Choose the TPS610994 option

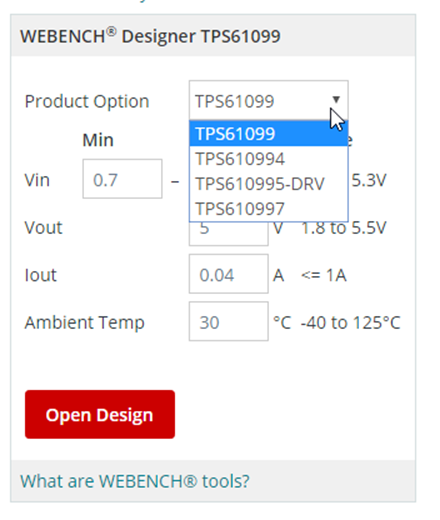tap(269, 159)
